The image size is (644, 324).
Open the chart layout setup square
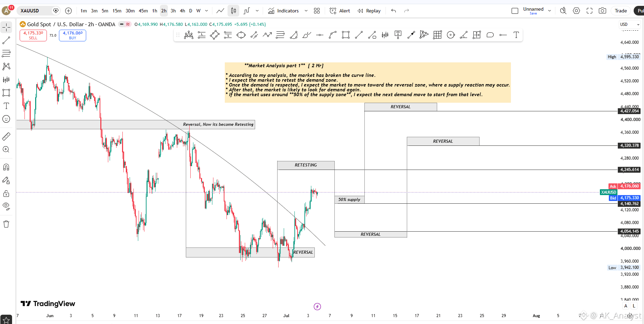[x=515, y=11]
